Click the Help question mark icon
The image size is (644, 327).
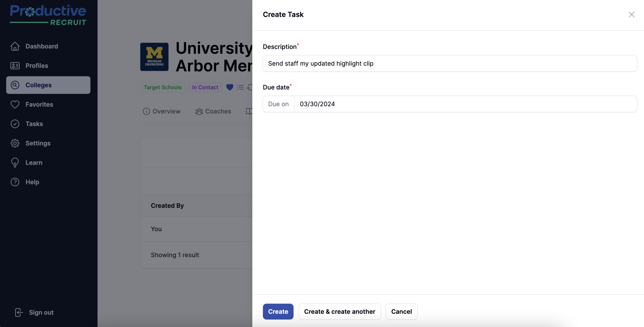coord(15,182)
